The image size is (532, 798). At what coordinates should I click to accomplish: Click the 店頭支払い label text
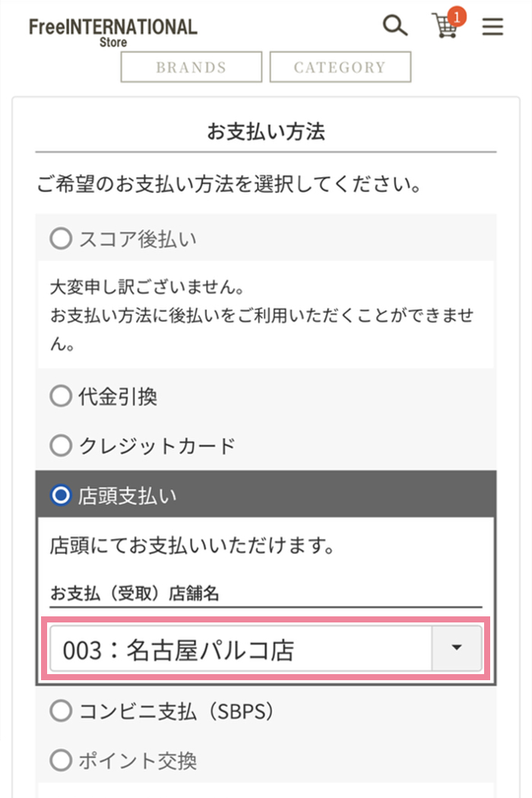[127, 496]
